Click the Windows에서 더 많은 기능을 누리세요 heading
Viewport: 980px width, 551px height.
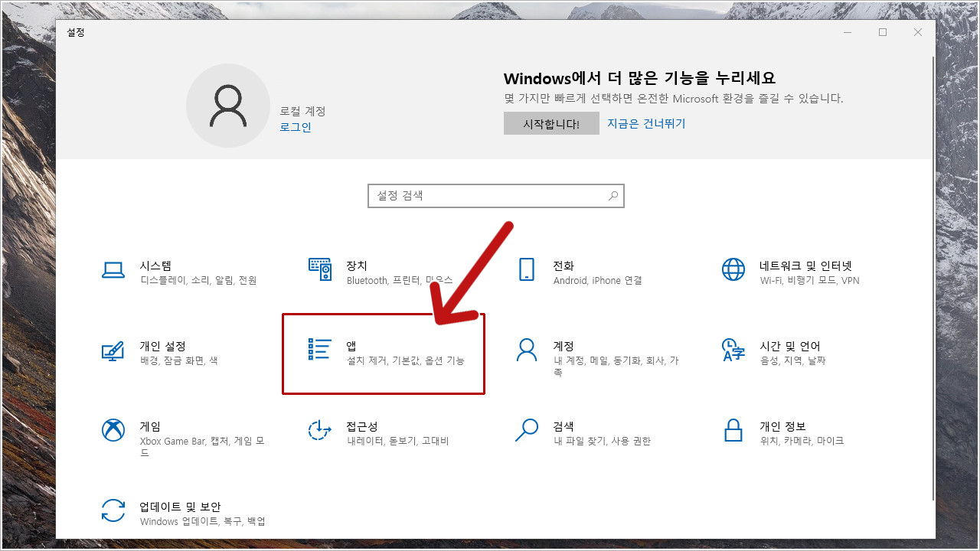640,78
